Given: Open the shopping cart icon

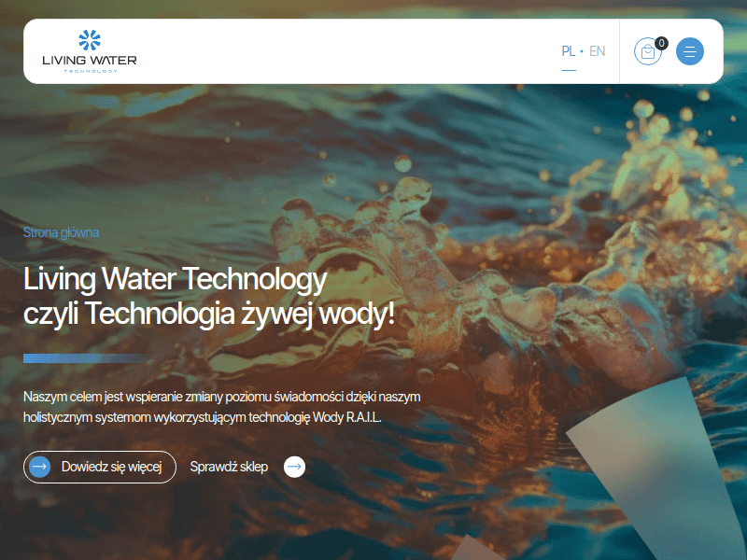Looking at the screenshot, I should point(647,51).
